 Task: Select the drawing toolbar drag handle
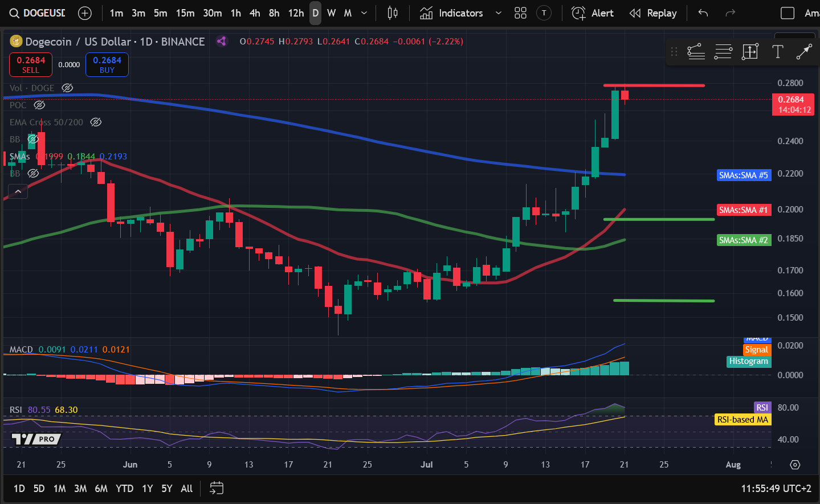(x=674, y=52)
